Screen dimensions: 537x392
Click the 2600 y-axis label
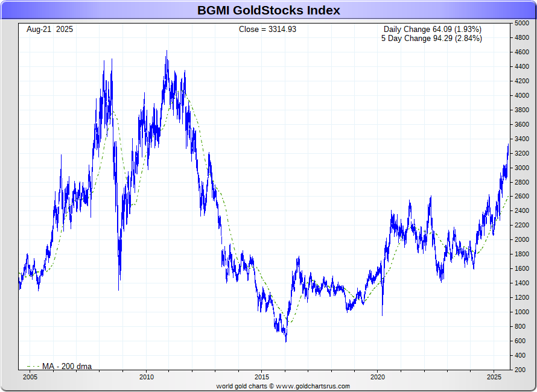pyautogui.click(x=522, y=197)
